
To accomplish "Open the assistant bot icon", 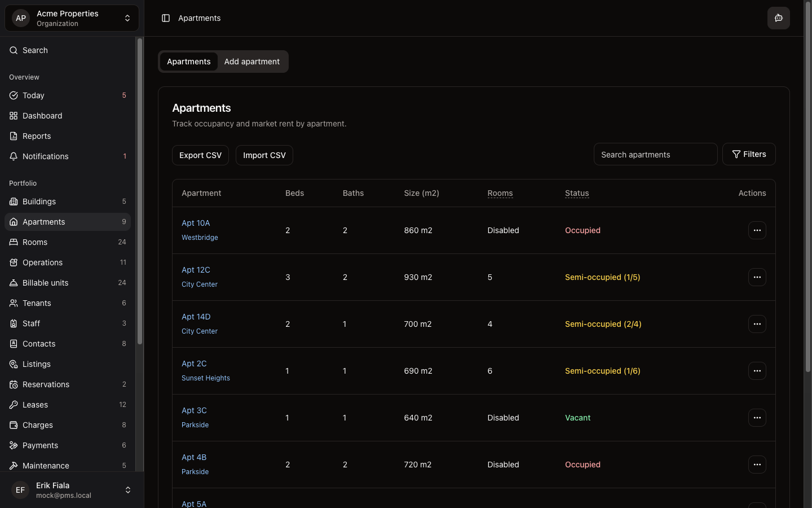I will [x=778, y=18].
